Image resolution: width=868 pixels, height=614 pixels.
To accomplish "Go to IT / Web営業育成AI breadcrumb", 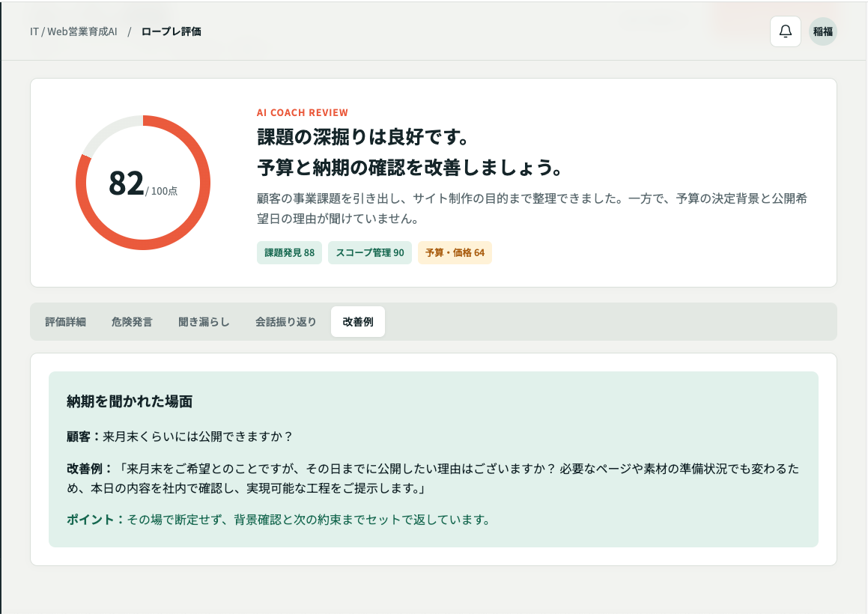I will point(73,31).
